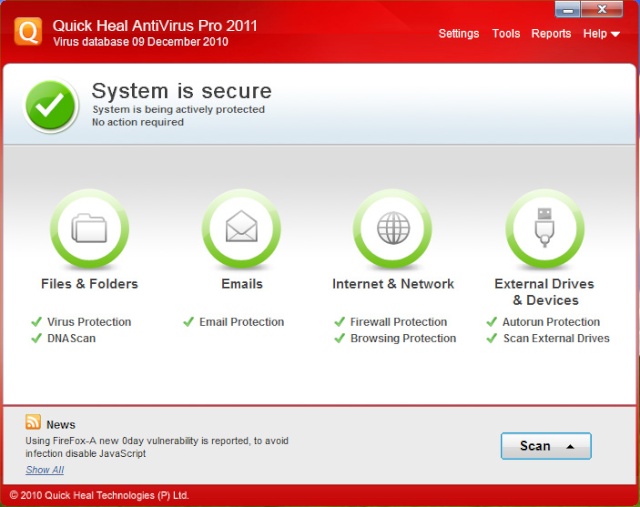Image resolution: width=640 pixels, height=507 pixels.
Task: Click the Browsing Protection green tick
Action: click(x=340, y=338)
